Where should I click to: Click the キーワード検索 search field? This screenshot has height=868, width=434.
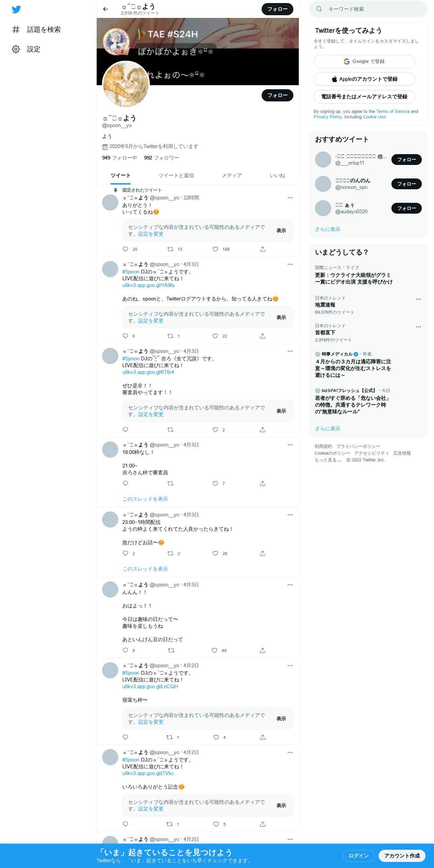pos(368,9)
